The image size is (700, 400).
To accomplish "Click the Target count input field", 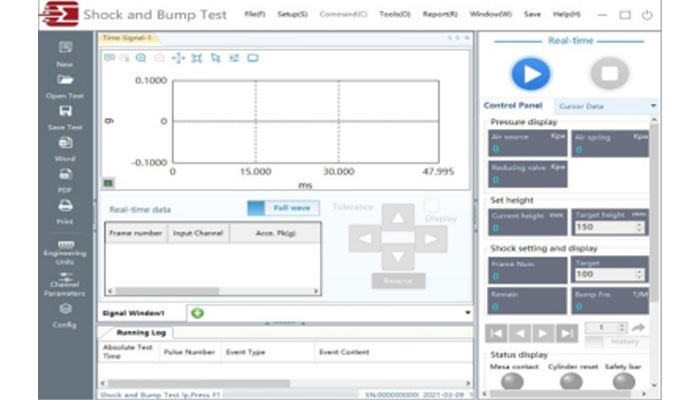I will (606, 273).
